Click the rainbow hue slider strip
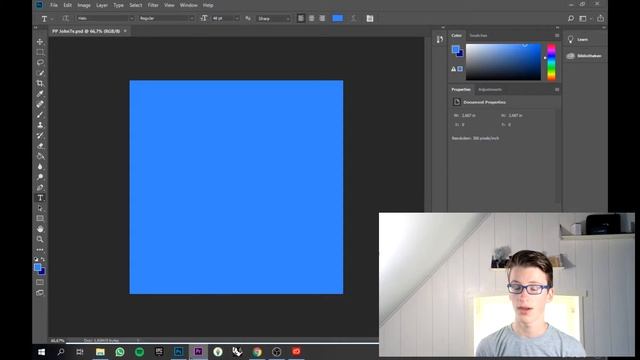This screenshot has height=360, width=640. tap(551, 62)
